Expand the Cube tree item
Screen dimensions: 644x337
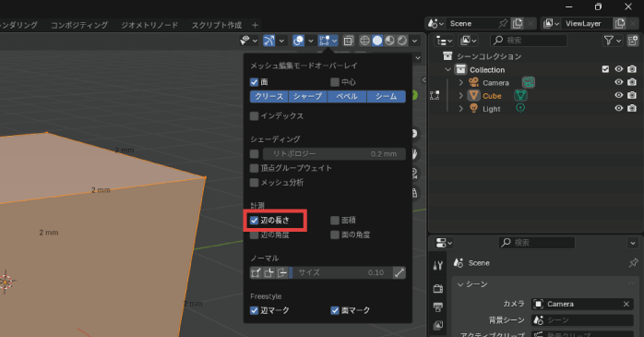click(460, 96)
